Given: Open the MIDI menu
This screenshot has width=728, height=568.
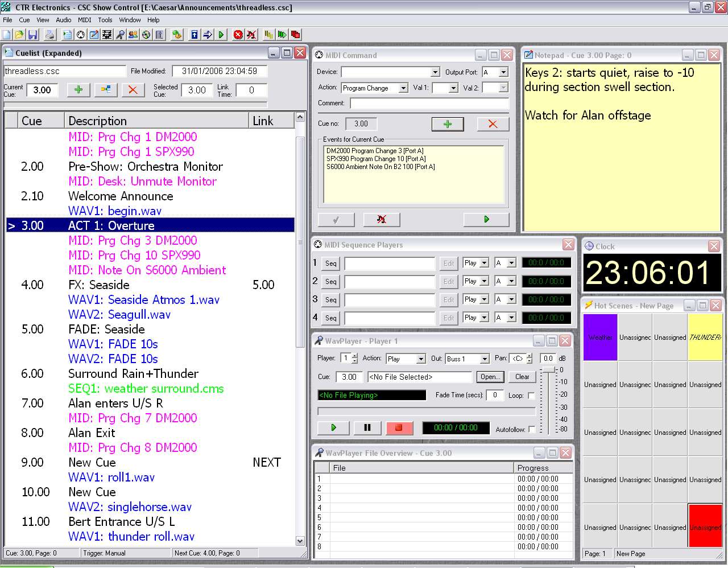Looking at the screenshot, I should [84, 20].
